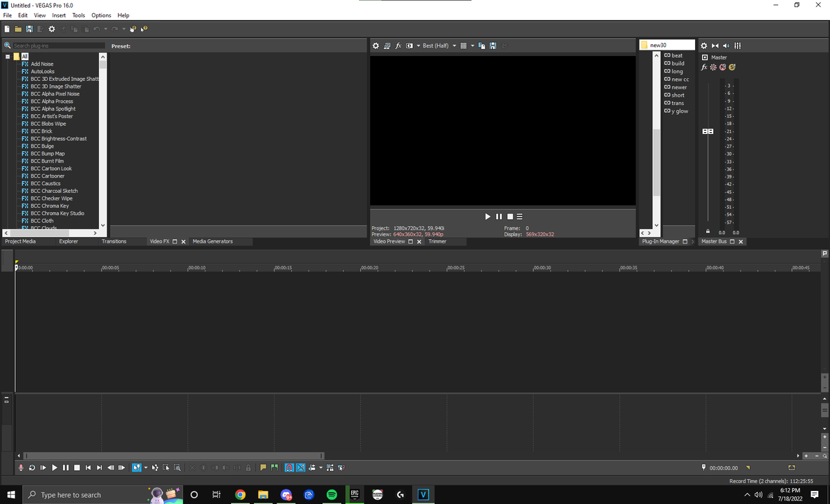Screen dimensions: 830x504
Task: Select Normal Edit tool
Action: click(x=137, y=468)
